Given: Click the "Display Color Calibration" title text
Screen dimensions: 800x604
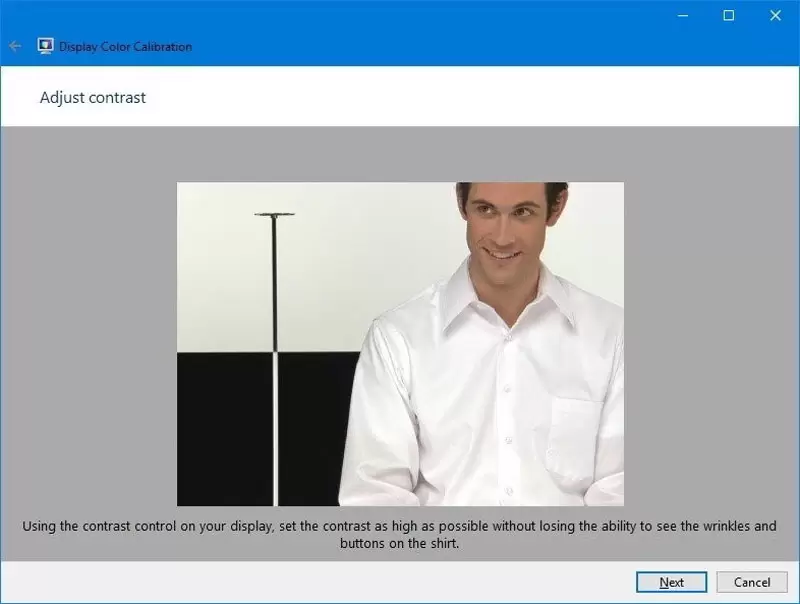Looking at the screenshot, I should click(125, 47).
